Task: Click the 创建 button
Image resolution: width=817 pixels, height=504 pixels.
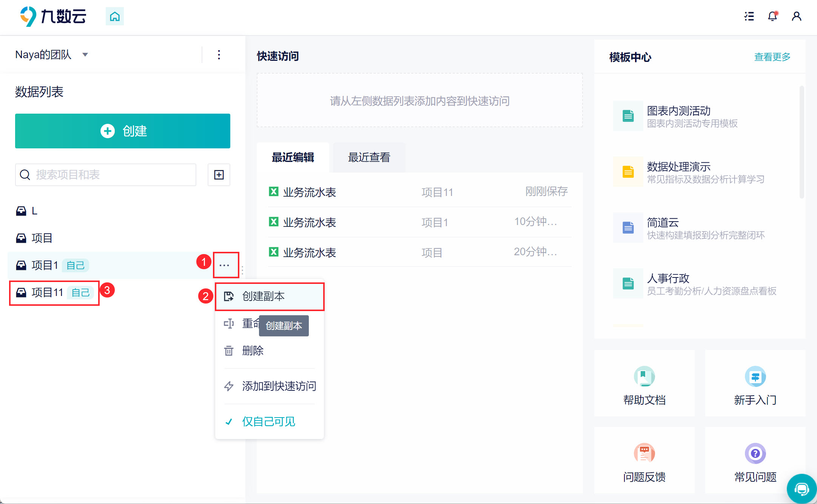Action: pos(123,131)
